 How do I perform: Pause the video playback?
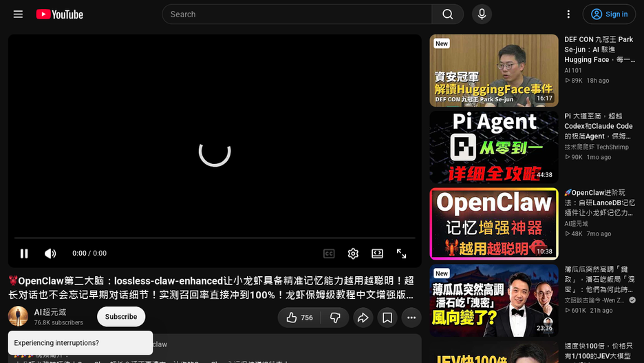24,253
